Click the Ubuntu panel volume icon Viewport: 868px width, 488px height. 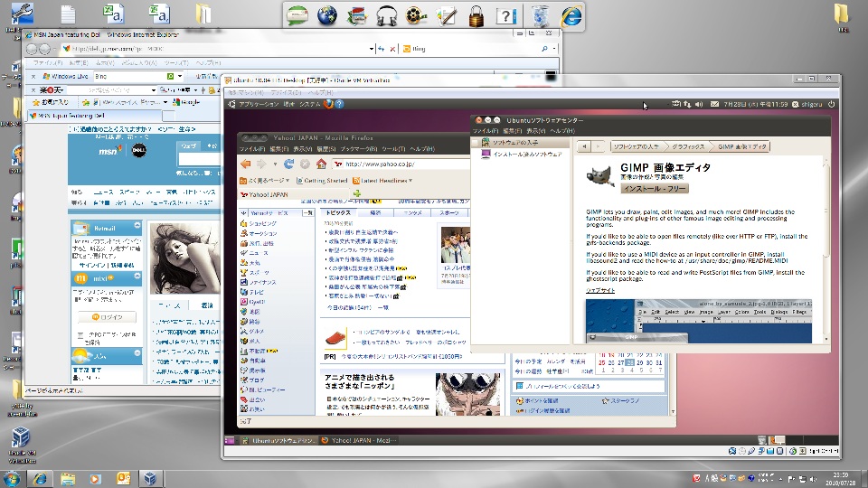click(699, 104)
